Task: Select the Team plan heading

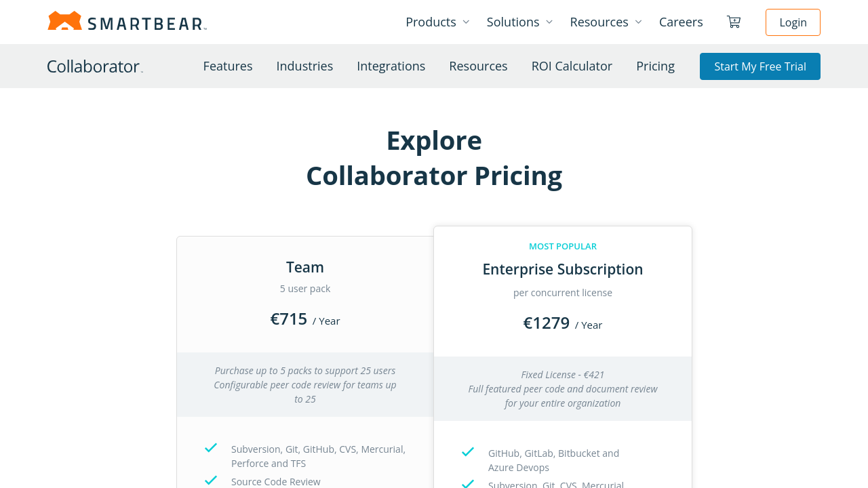Action: pos(305,267)
